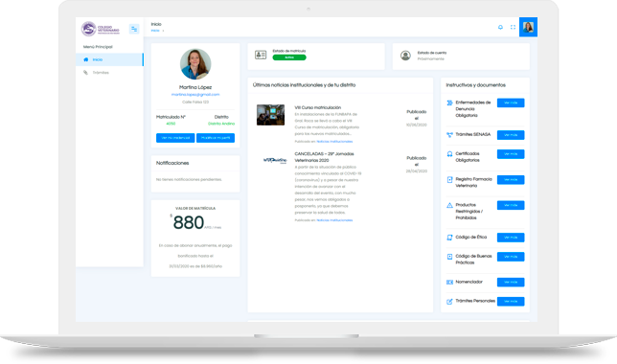Click Noticias institucionales link under second news
The image size is (617, 364).
coord(334,220)
